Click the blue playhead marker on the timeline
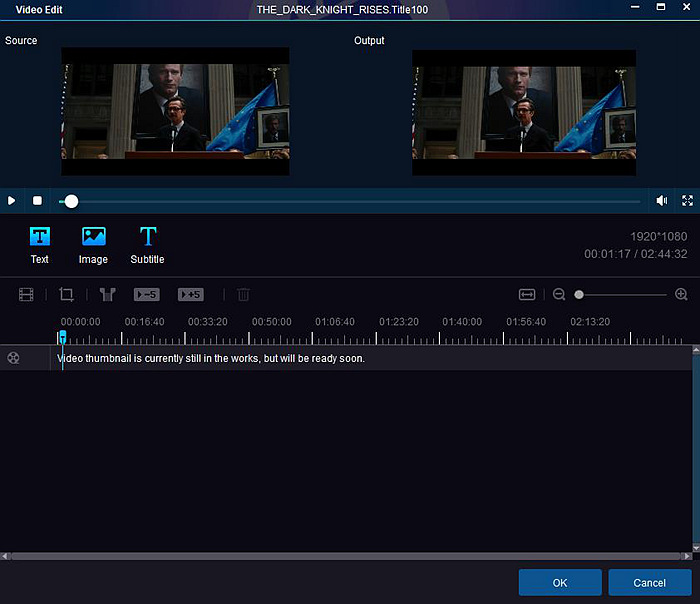Screen dimensions: 700x604 point(62,337)
